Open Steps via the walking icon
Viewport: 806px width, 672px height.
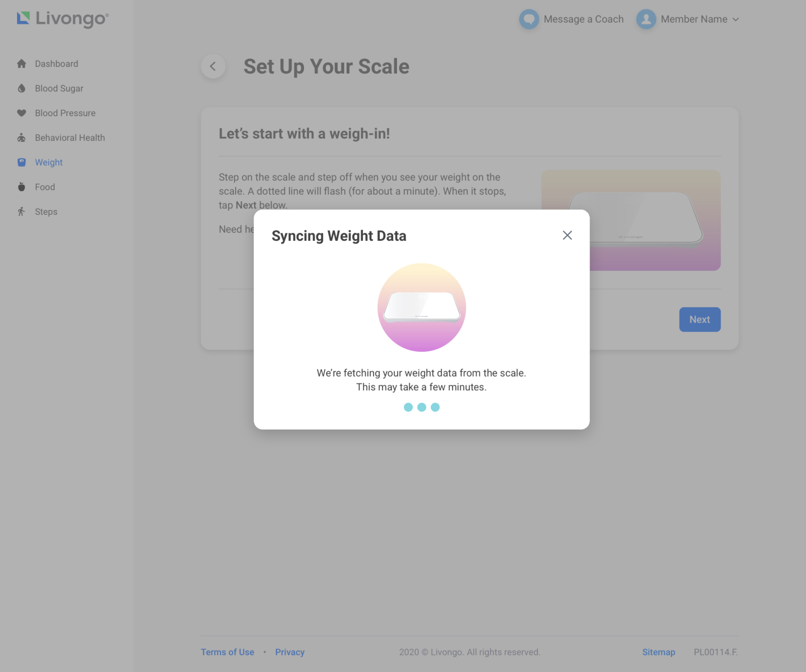pyautogui.click(x=22, y=211)
